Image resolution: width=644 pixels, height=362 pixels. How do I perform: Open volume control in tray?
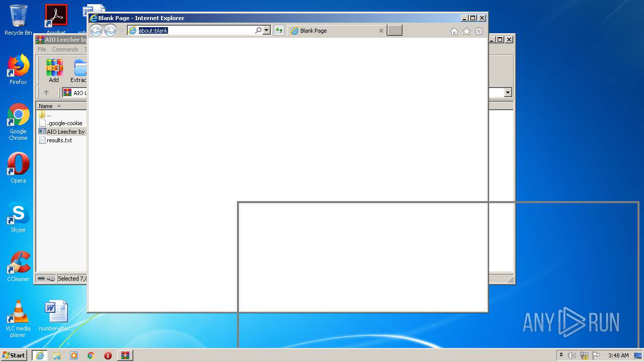click(x=572, y=355)
